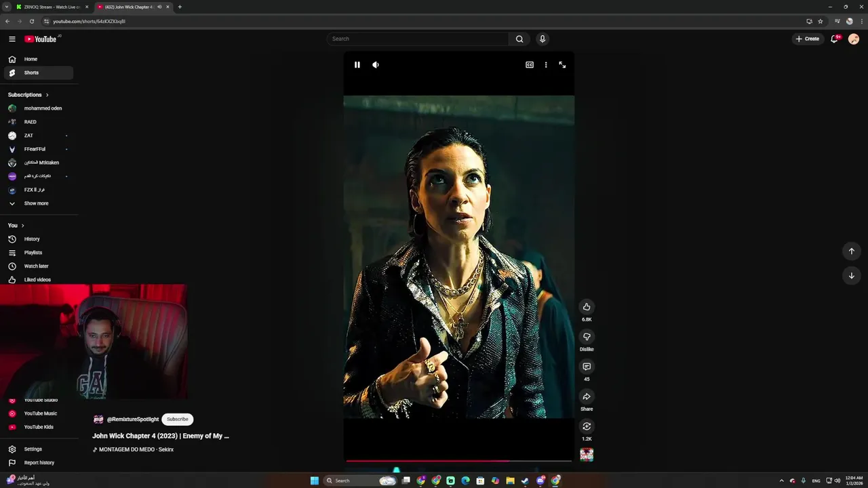Open YouTube Music from the sidebar
This screenshot has width=868, height=488.
click(39, 413)
